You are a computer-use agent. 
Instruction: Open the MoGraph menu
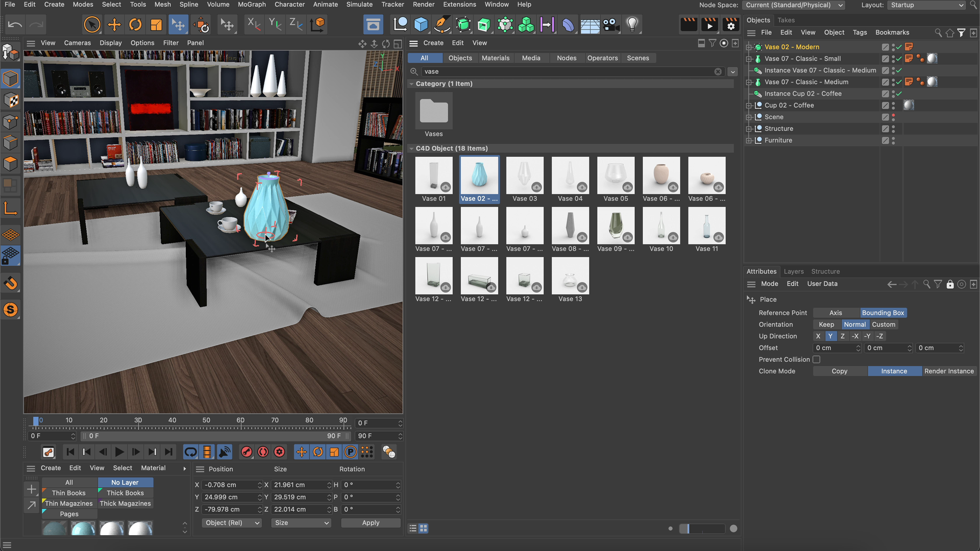tap(252, 5)
